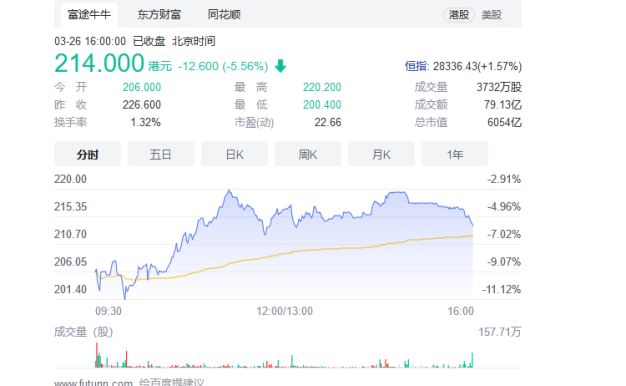Toggle the 港股 market option
This screenshot has height=386, width=626.
pos(459,15)
